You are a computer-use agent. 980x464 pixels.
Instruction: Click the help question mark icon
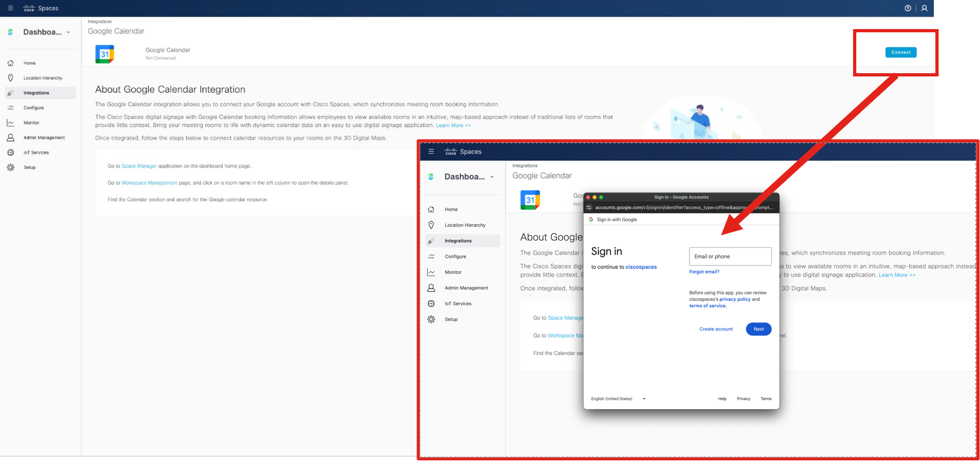point(908,8)
